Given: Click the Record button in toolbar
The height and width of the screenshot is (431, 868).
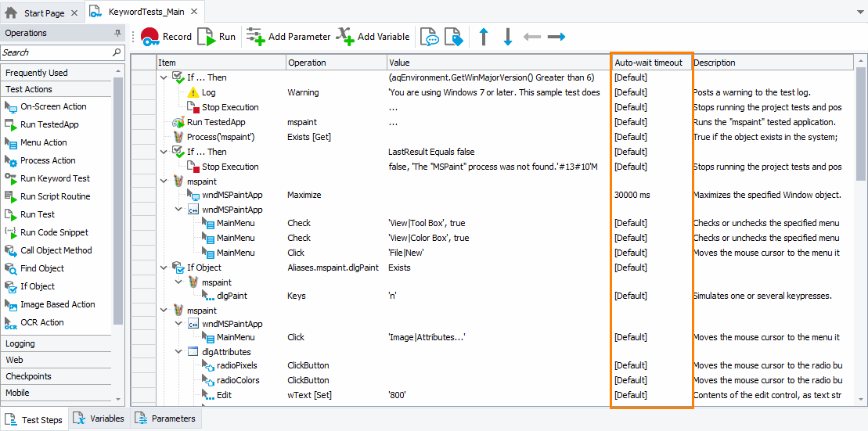Looking at the screenshot, I should coord(166,37).
